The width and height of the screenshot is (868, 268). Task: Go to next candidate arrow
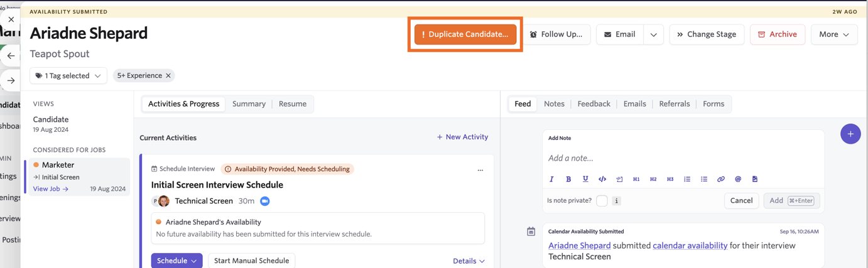(11, 80)
